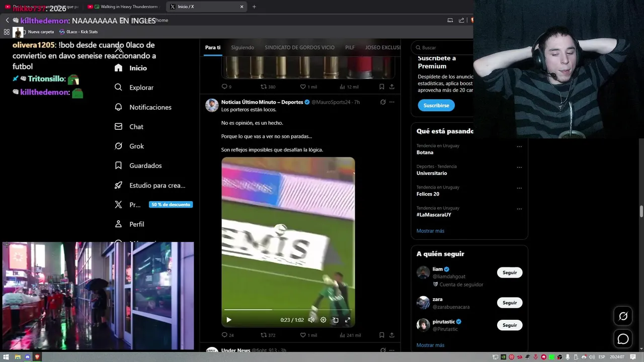Viewport: 644px width, 362px height.
Task: Reply to the post with 9 comments
Action: click(x=226, y=87)
